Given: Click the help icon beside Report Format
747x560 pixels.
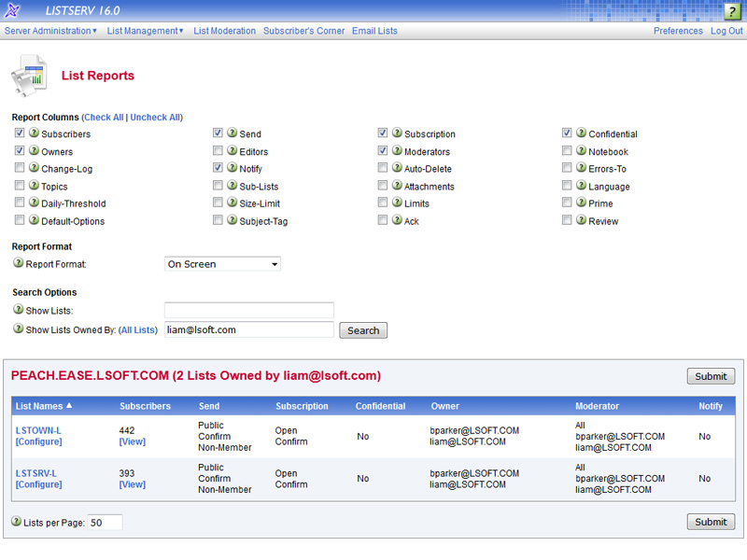Looking at the screenshot, I should pyautogui.click(x=18, y=263).
